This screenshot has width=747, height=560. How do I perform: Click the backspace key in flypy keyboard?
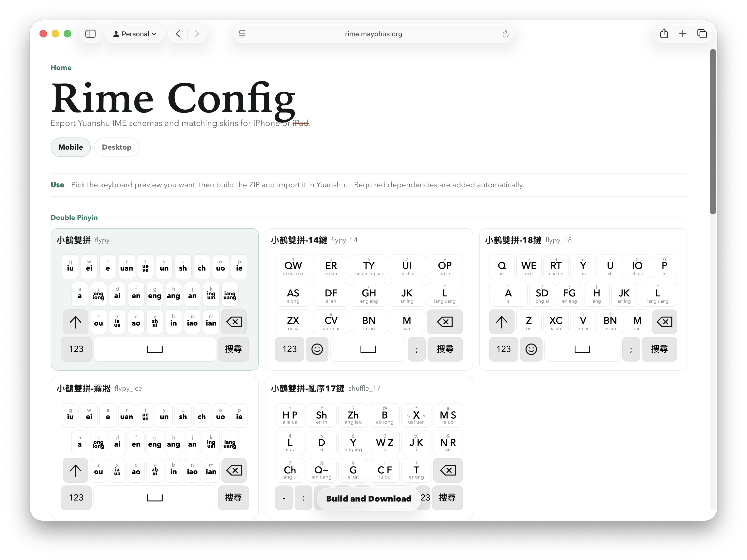pos(234,322)
